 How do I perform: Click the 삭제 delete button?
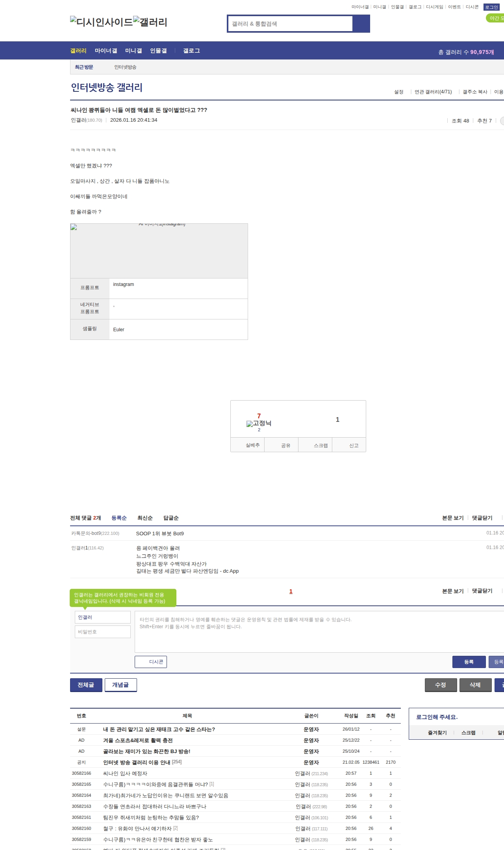(x=476, y=685)
